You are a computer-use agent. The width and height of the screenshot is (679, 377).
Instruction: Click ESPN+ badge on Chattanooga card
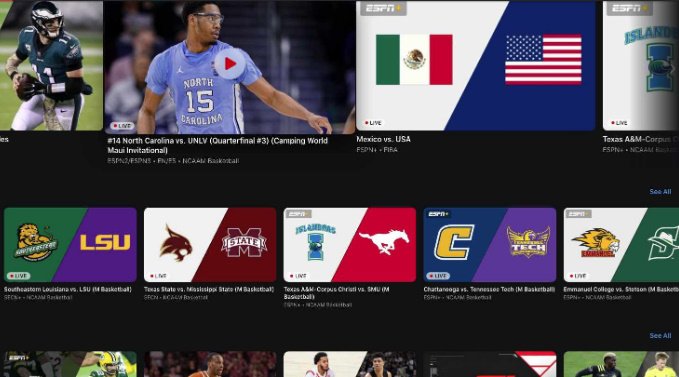tap(439, 214)
